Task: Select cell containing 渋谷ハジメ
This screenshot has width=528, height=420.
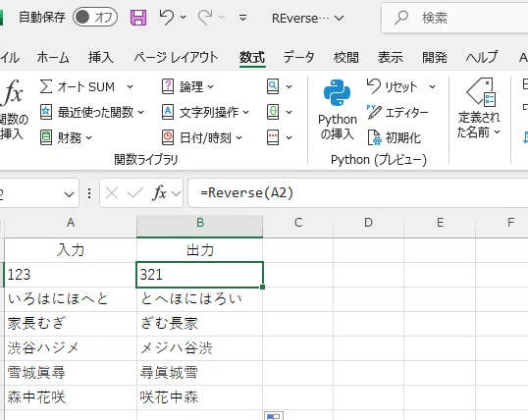Action: click(x=71, y=348)
